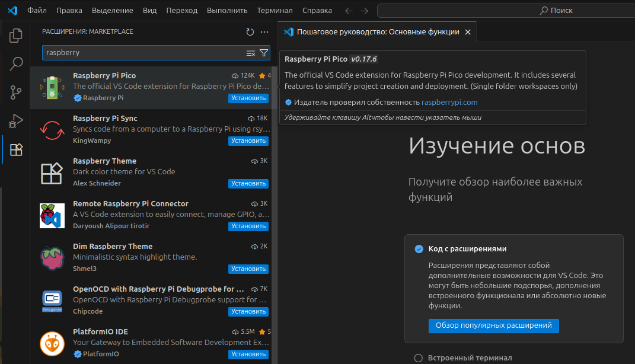Click the 124K install count for Raspberry Pi Pico
Viewport: 635px width, 364px height.
coord(244,76)
